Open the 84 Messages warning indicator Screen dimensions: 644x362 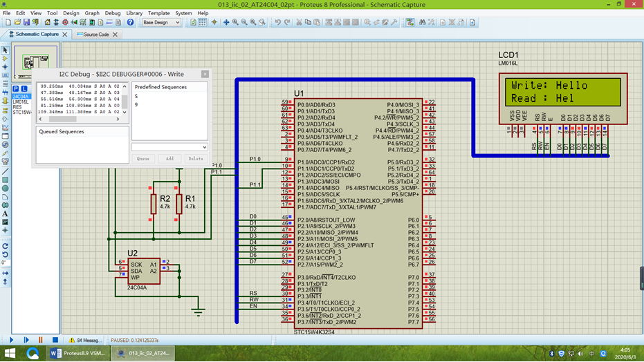click(x=84, y=341)
